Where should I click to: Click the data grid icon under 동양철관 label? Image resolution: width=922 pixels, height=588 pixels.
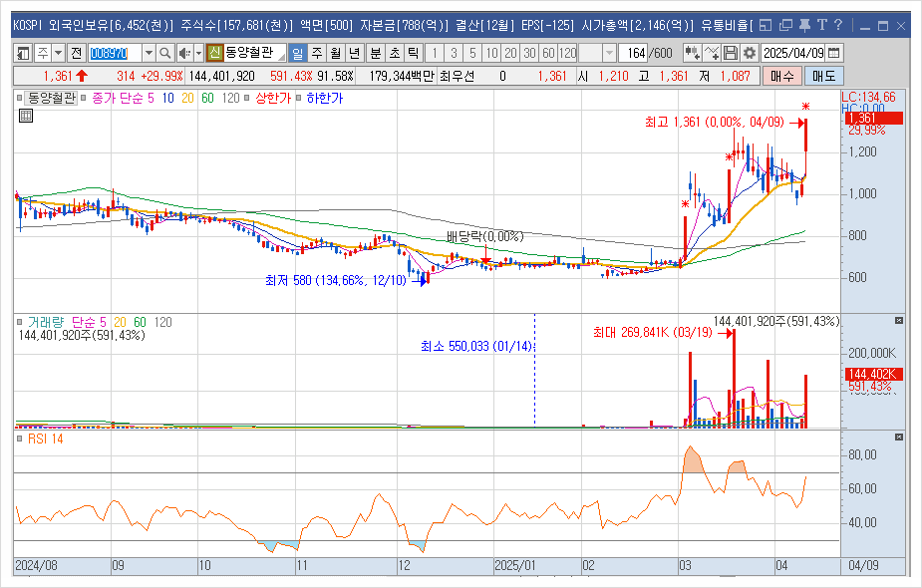click(26, 116)
